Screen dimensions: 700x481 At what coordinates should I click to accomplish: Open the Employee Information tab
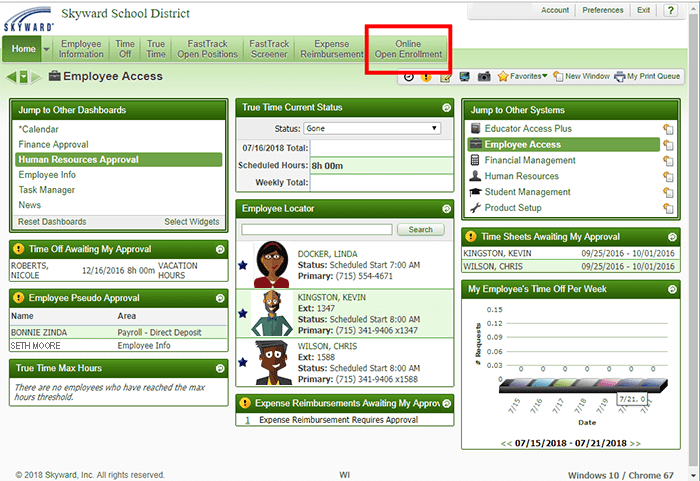81,49
